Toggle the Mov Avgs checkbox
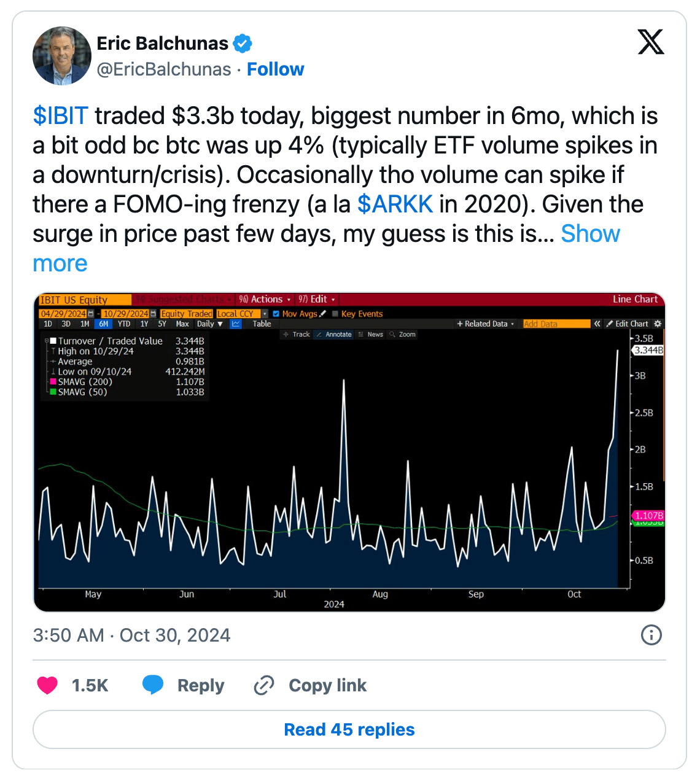Screen dimensions: 700x781 (x=276, y=314)
